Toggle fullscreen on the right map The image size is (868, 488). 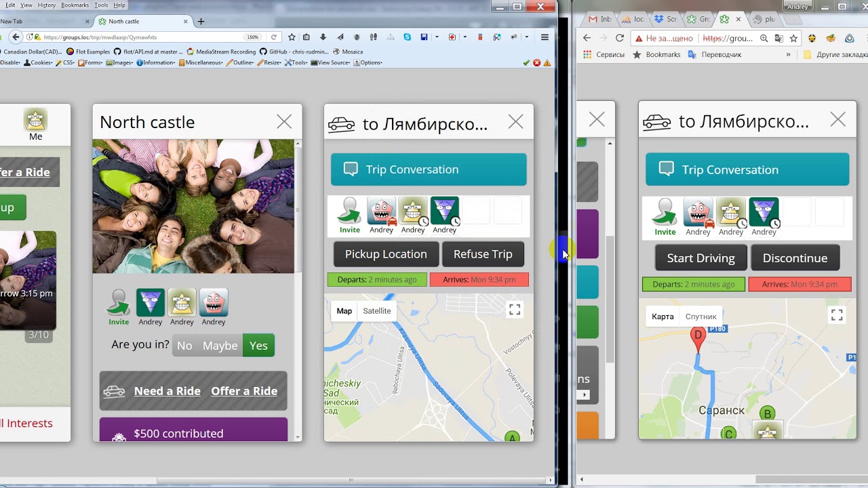point(837,315)
